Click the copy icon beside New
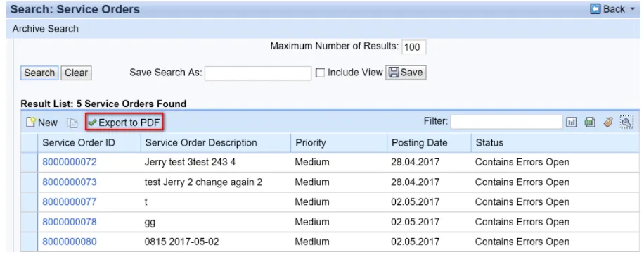This screenshot has width=644, height=269. (72, 123)
